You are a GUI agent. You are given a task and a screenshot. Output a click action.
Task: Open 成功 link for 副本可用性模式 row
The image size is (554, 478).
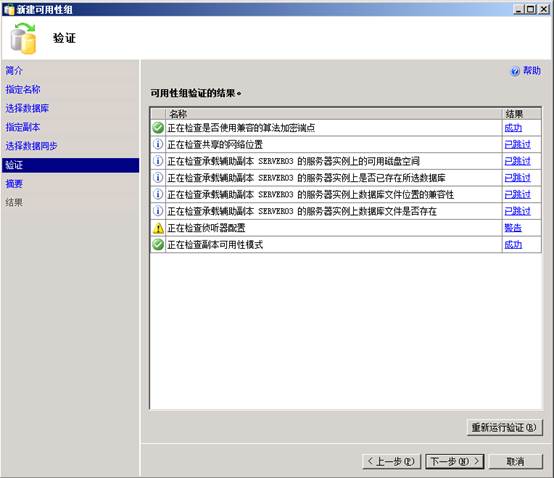click(513, 244)
